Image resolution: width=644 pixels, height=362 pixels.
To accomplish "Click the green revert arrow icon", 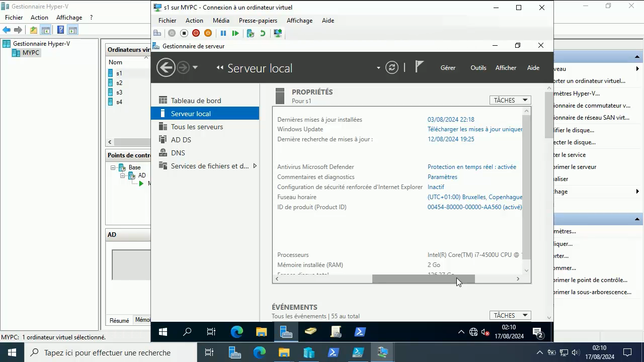I will tap(262, 33).
